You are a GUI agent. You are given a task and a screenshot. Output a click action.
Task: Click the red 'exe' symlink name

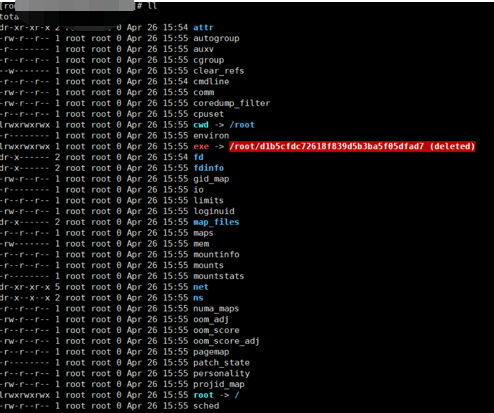click(201, 146)
